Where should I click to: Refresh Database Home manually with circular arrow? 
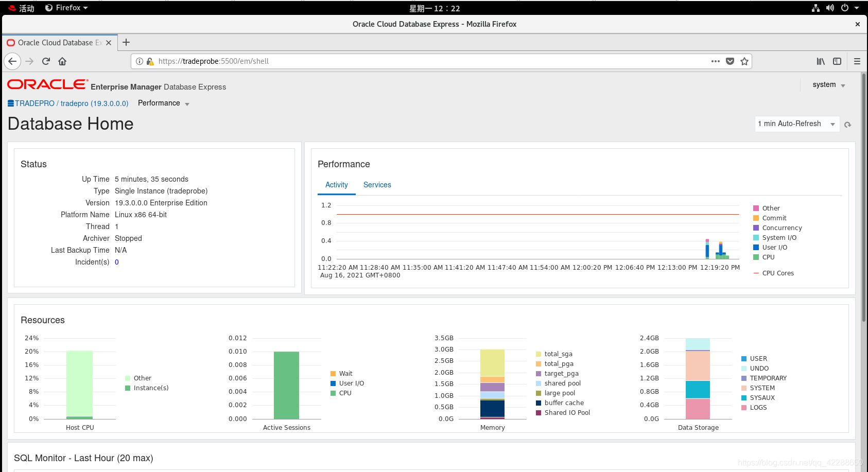click(x=848, y=125)
